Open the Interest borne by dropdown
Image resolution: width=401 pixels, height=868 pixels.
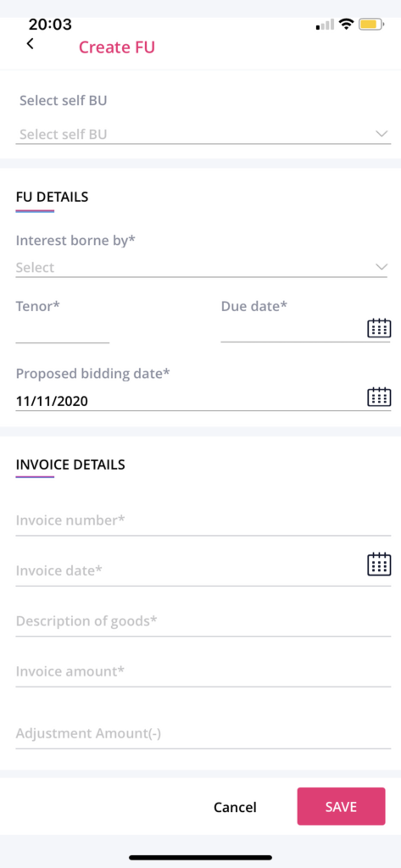pyautogui.click(x=201, y=268)
